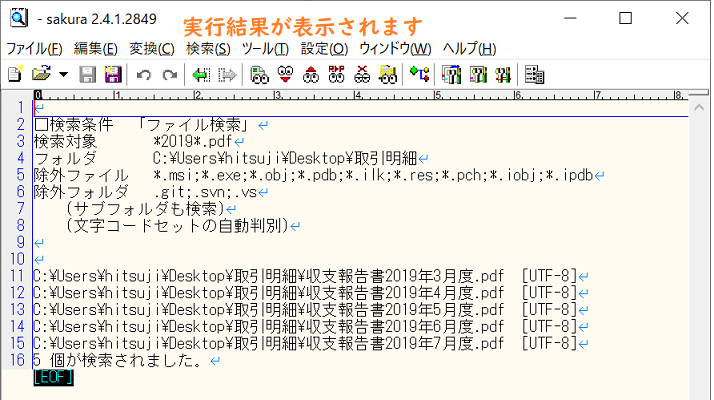Click the 検索対象 *2019*.pdf line
This screenshot has width=714, height=400.
(x=139, y=141)
